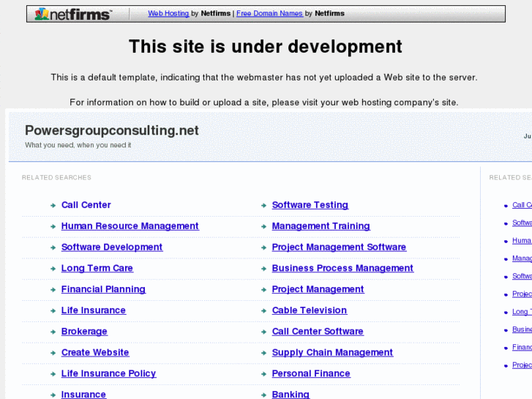The height and width of the screenshot is (399, 532).
Task: Open sidebar link starting with Long
Action: 522,311
